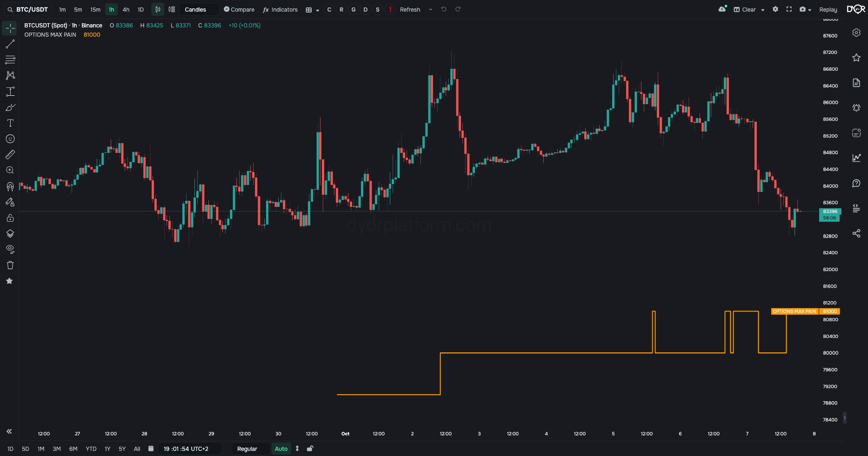Open the Candles chart type dropdown
Screen dimensions: 868x456
pos(199,10)
